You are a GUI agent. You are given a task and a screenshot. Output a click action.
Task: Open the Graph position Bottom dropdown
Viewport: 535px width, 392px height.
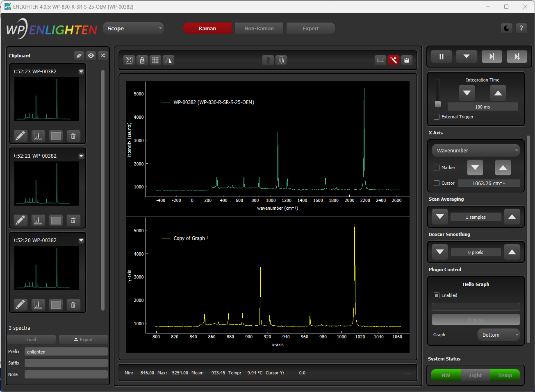498,335
